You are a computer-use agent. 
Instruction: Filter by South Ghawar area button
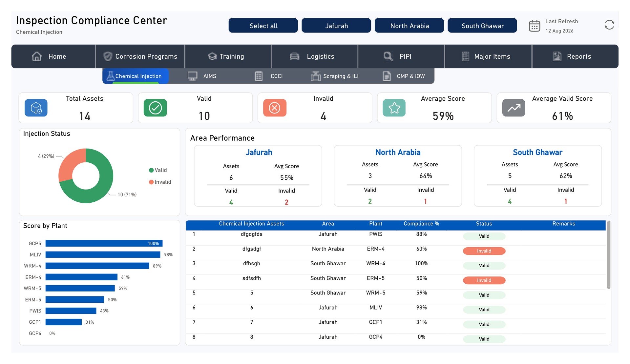482,26
